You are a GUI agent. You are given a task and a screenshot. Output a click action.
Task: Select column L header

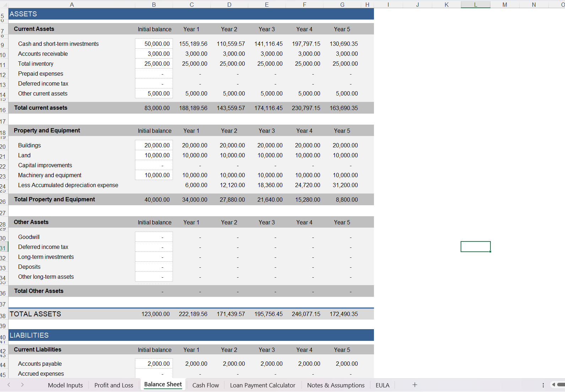[476, 5]
